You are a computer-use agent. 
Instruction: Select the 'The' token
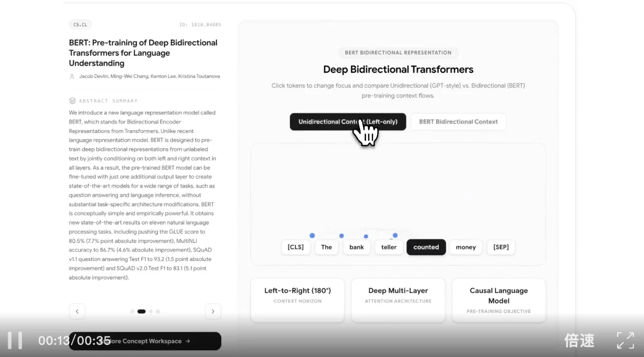[327, 247]
